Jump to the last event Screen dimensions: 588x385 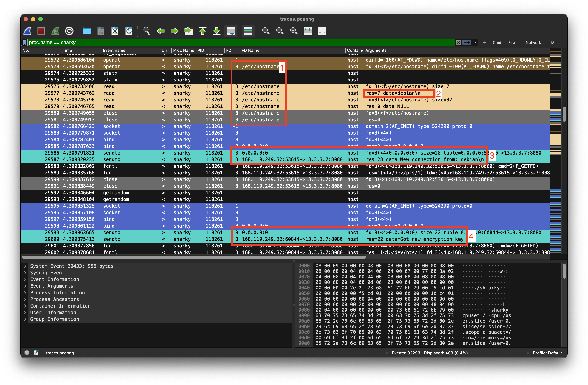pos(216,31)
